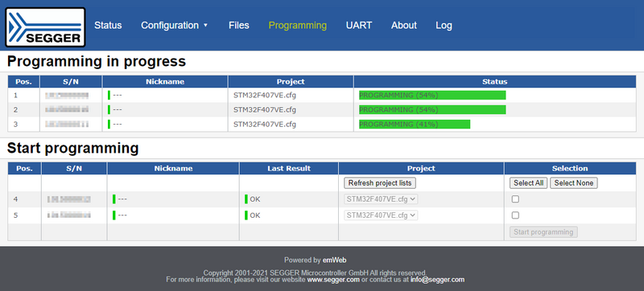The width and height of the screenshot is (644, 291).
Task: Open the Log page
Action: [444, 26]
